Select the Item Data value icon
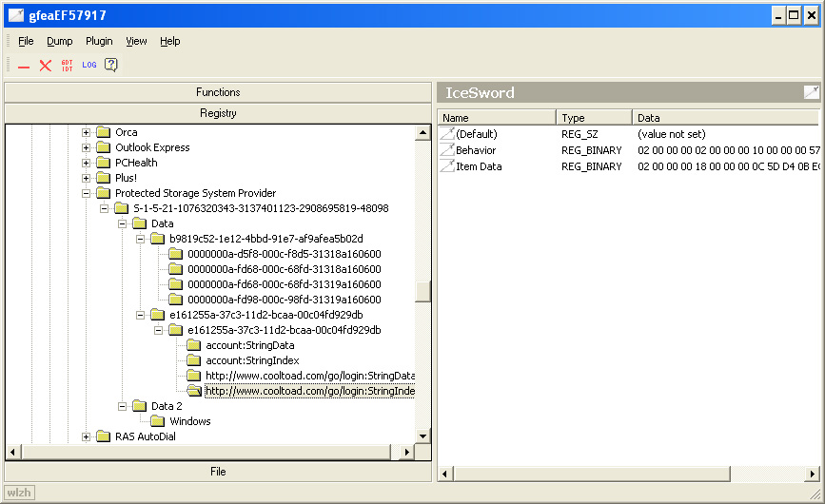Image resolution: width=825 pixels, height=504 pixels. 447,166
